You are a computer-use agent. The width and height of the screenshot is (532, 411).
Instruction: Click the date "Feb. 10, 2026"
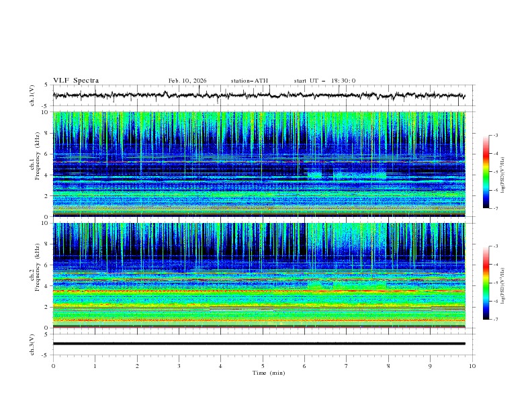click(x=187, y=81)
